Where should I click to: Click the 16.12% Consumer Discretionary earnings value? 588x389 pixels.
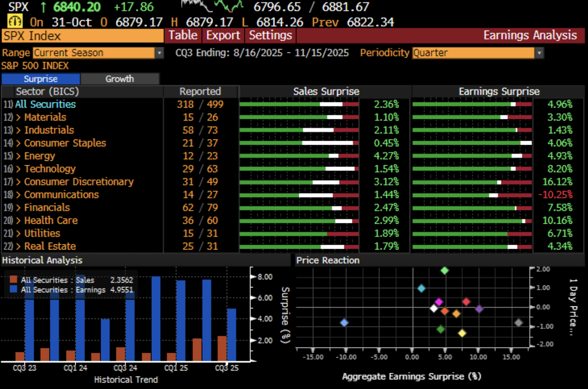pos(557,182)
